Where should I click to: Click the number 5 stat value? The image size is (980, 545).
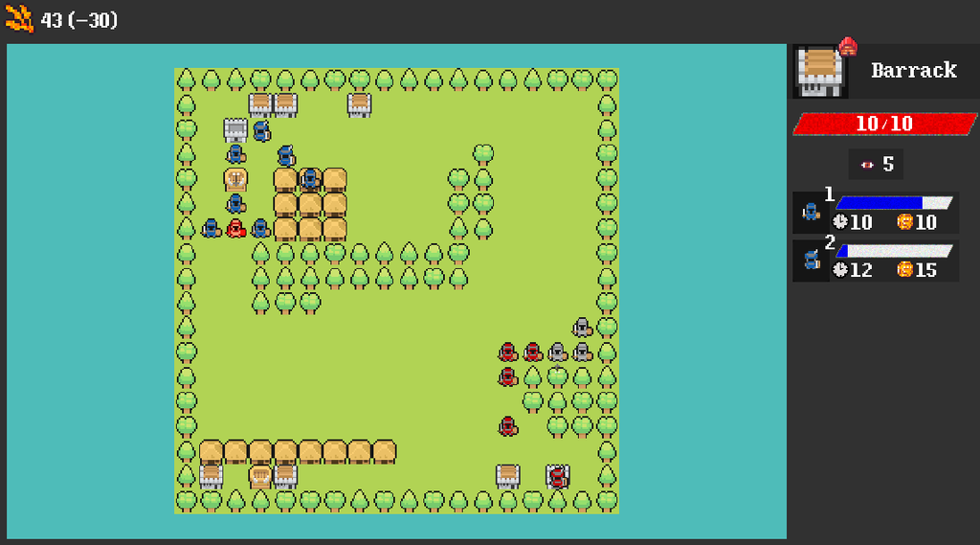tap(888, 165)
